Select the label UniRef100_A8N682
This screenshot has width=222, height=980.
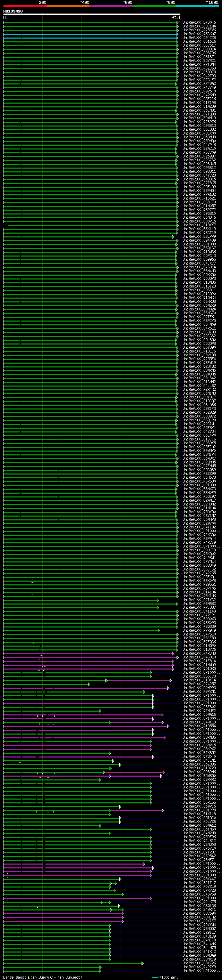click(x=199, y=604)
